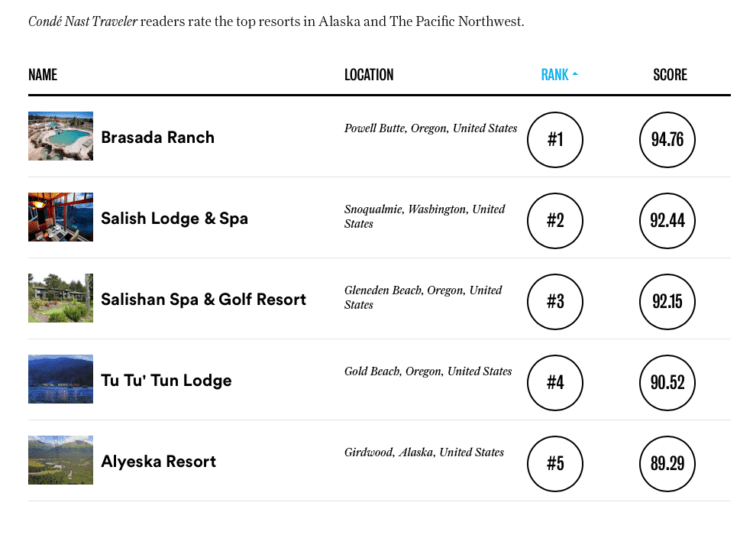The image size is (753, 535).
Task: Click the Brasada Ranch pool thumbnail
Action: point(60,136)
